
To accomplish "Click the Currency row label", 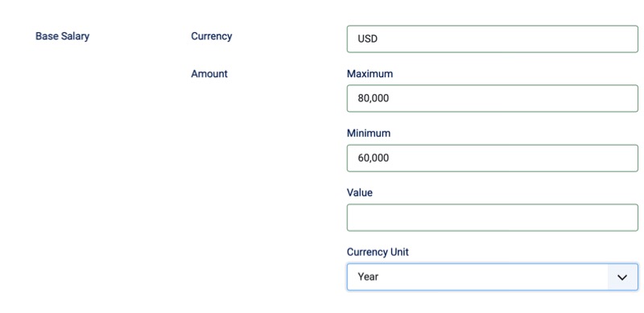I will [212, 36].
